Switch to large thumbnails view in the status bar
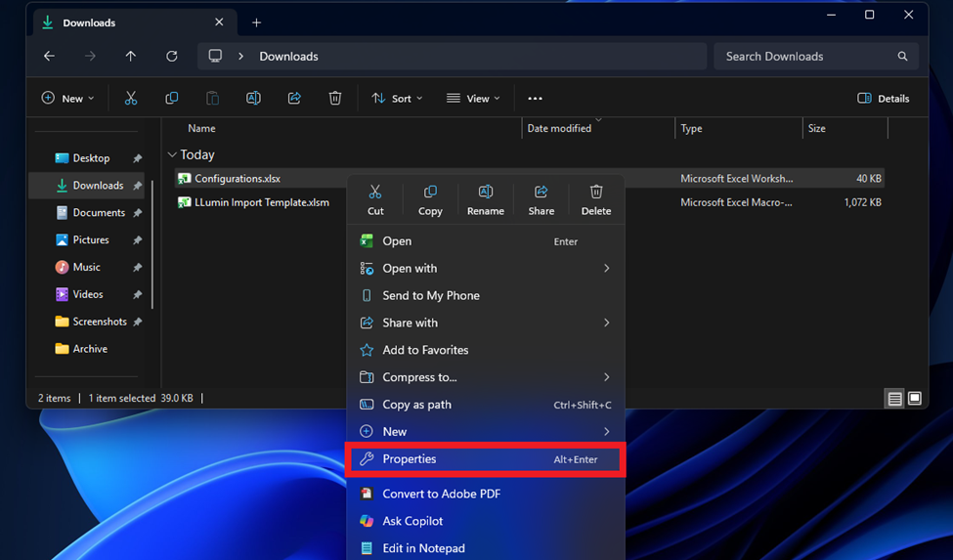 (x=915, y=399)
